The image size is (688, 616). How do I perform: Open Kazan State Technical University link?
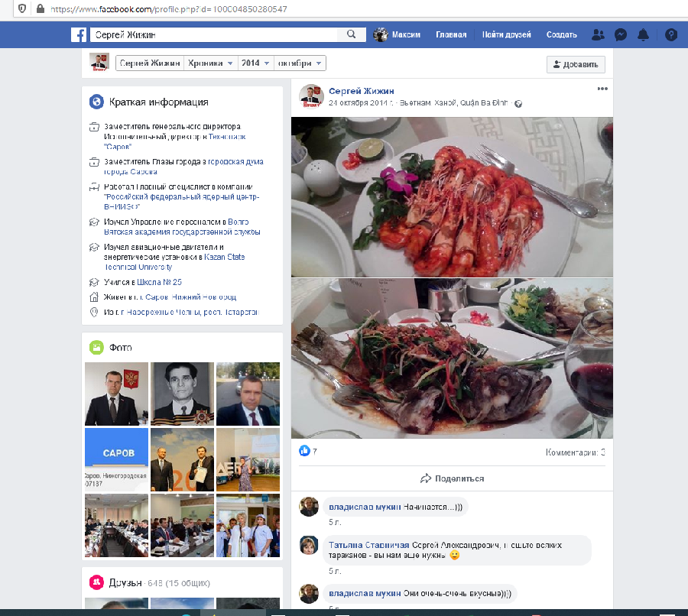point(225,257)
